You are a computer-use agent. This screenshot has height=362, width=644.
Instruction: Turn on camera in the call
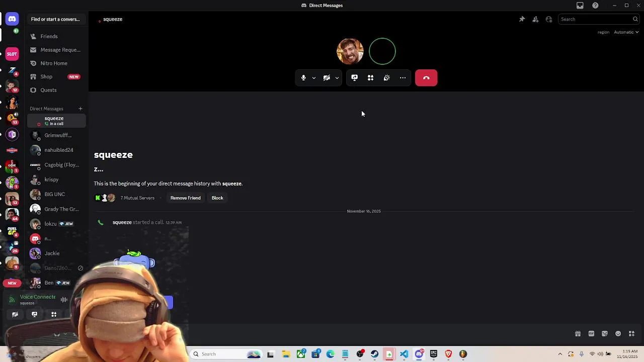(327, 78)
